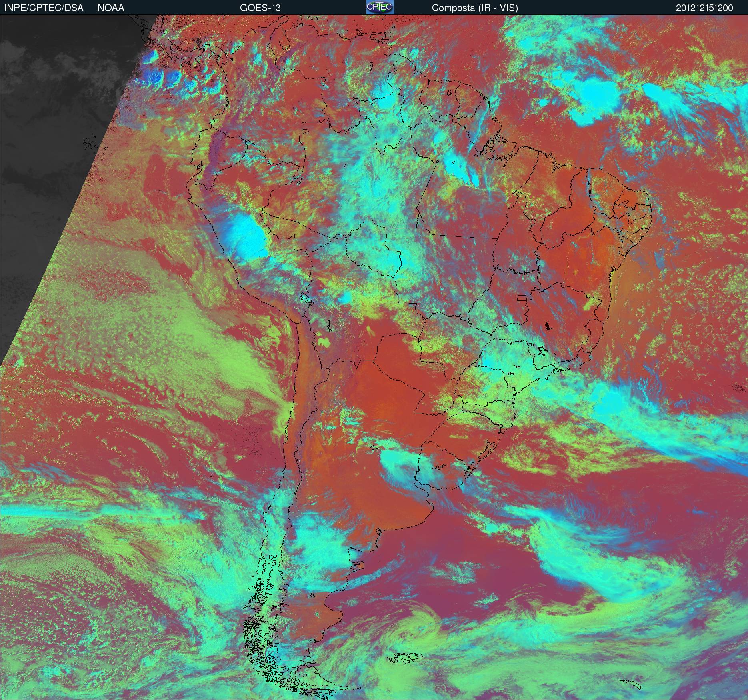
Task: Click the GOES-13 satellite label
Action: point(260,8)
